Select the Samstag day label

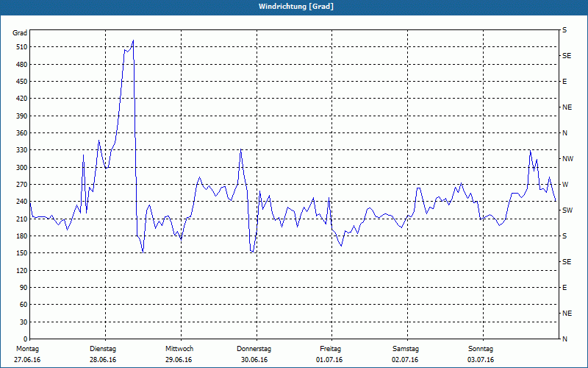406,349
